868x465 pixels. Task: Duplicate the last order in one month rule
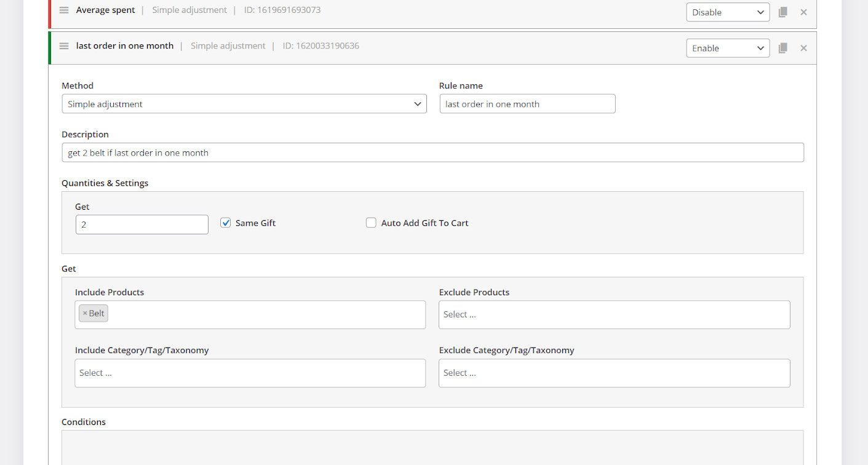coord(782,48)
